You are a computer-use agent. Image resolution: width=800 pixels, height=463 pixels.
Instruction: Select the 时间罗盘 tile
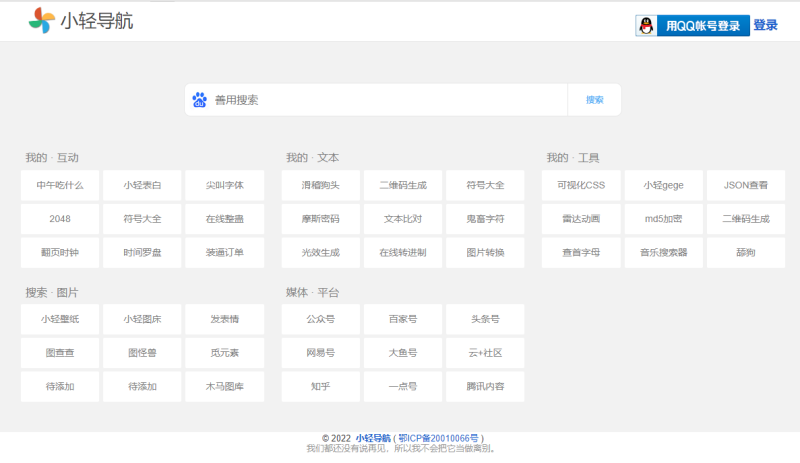142,253
